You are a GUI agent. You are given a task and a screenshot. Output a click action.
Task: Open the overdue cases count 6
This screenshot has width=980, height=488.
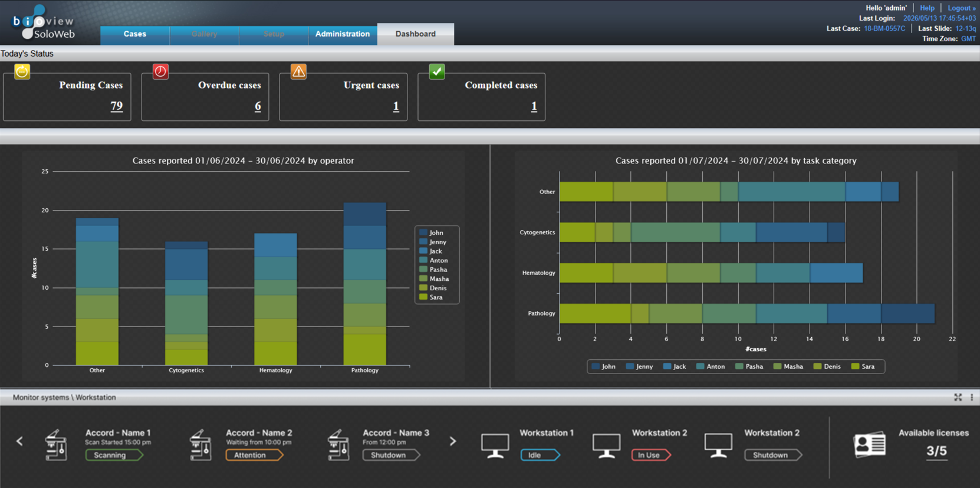[258, 106]
